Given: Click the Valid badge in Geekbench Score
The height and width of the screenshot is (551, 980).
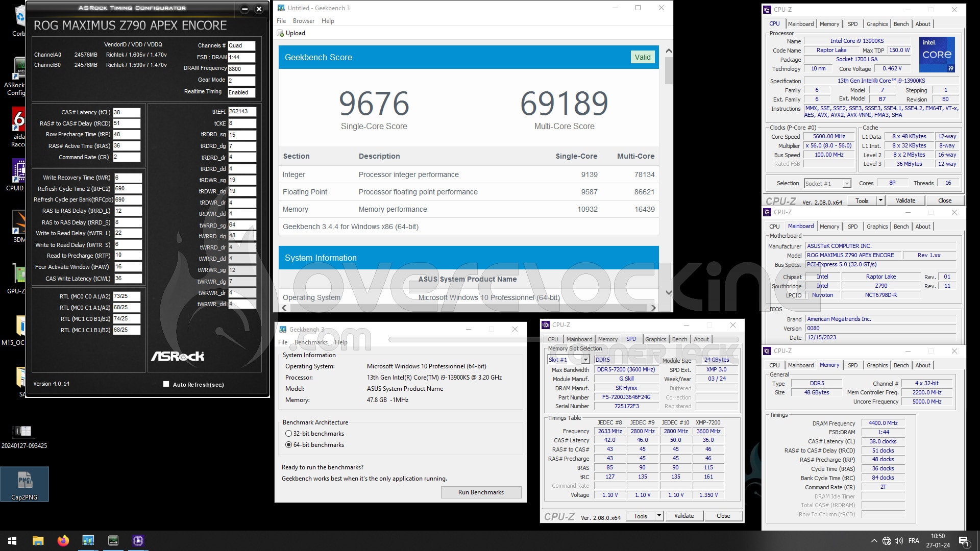Looking at the screenshot, I should tap(642, 57).
